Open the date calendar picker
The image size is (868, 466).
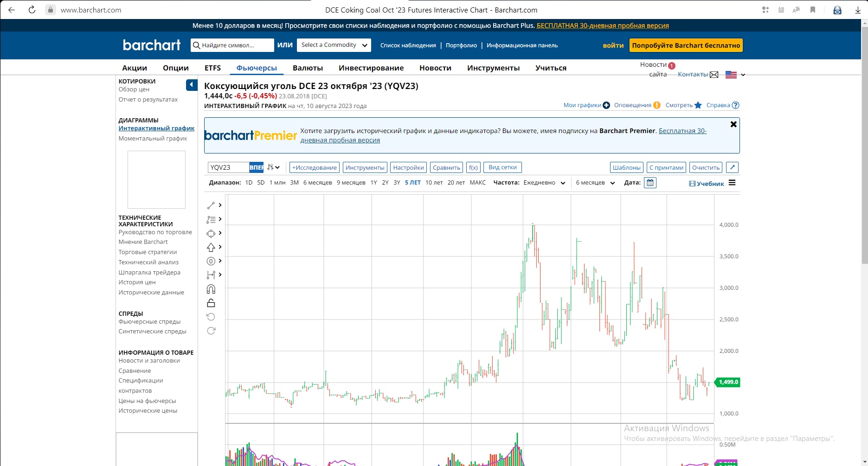pyautogui.click(x=650, y=183)
